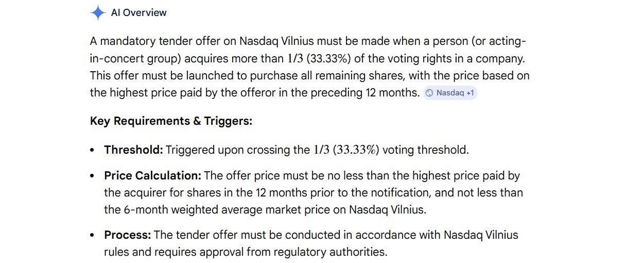The image size is (644, 263).
Task: Open the "Nasdaq +1" source chip
Action: pyautogui.click(x=450, y=93)
